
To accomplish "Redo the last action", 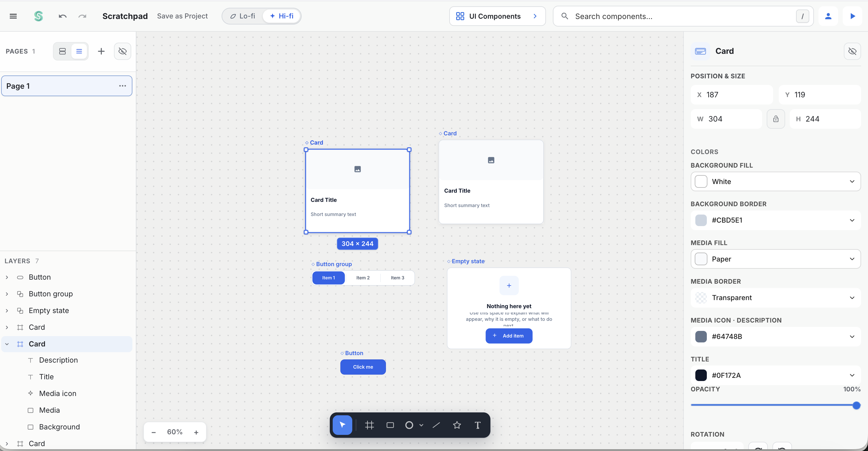I will point(83,16).
